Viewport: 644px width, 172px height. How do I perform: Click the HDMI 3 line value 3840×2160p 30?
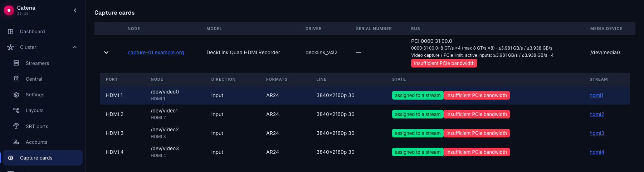(x=335, y=133)
